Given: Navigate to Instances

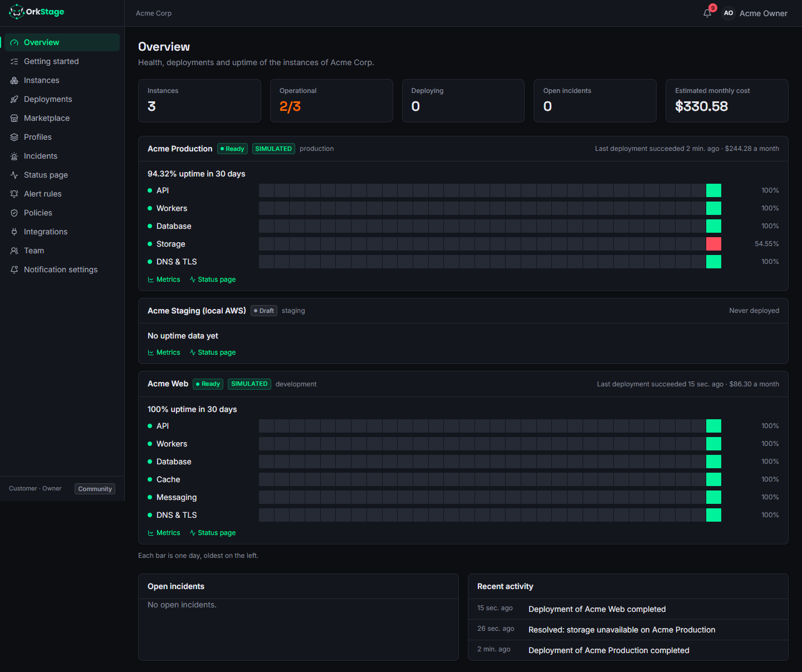Looking at the screenshot, I should pos(62,80).
